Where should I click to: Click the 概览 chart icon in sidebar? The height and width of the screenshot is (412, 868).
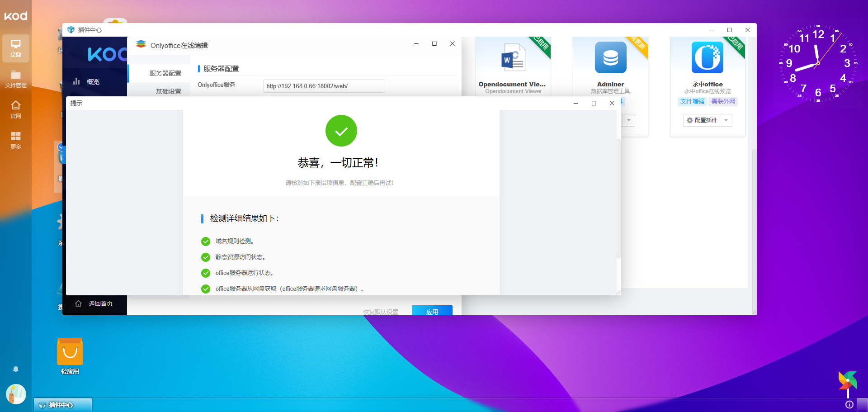point(76,81)
